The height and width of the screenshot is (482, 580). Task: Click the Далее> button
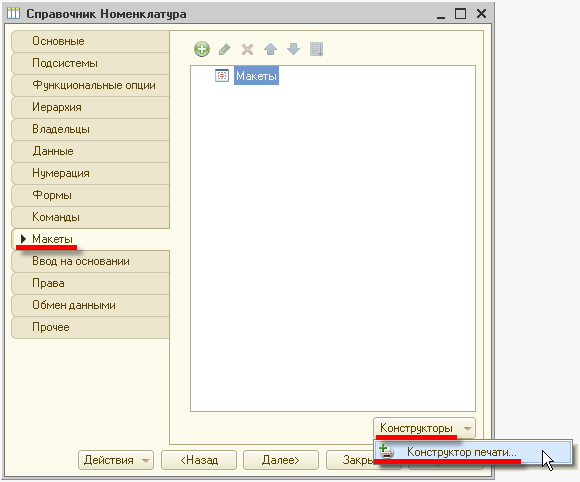coord(281,460)
